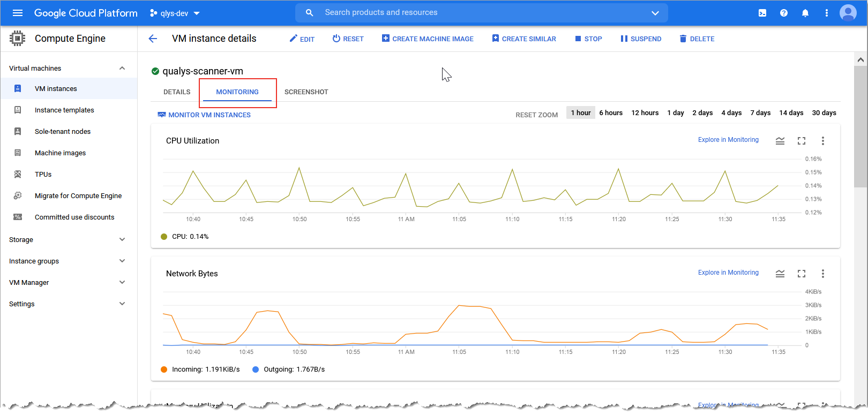
Task: Switch to the SCREENSHOT tab
Action: click(x=306, y=92)
